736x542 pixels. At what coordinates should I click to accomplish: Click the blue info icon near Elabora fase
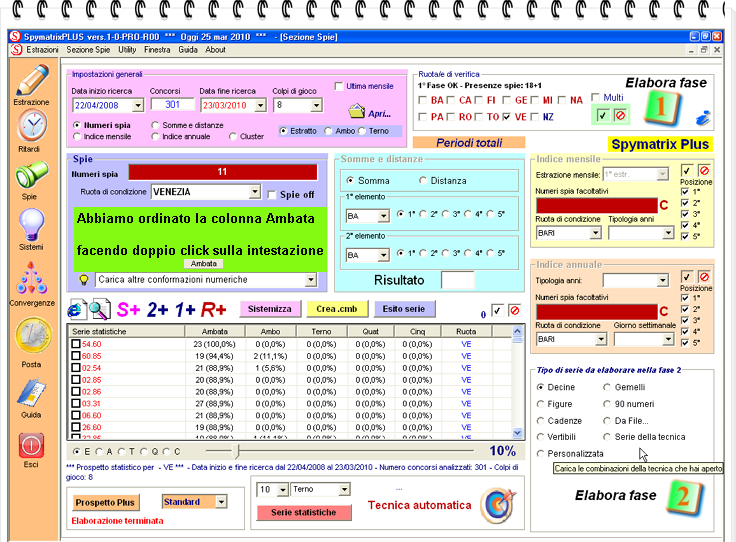[x=703, y=117]
